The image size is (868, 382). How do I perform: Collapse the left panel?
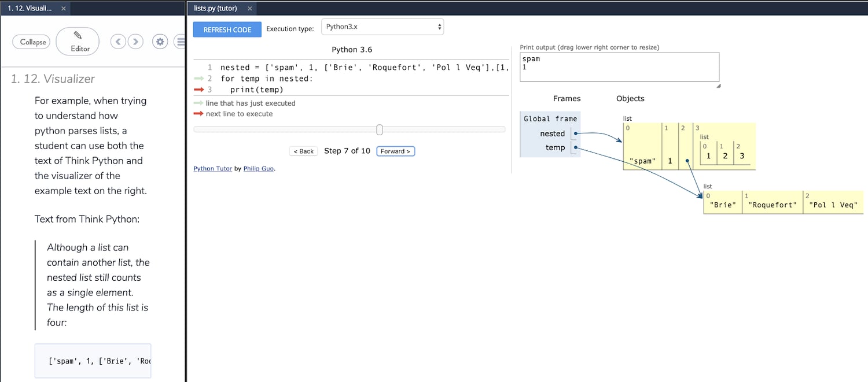click(31, 42)
